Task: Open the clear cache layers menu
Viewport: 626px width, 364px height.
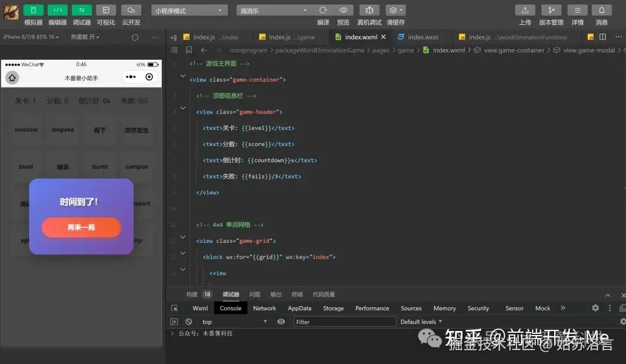Action: click(395, 10)
